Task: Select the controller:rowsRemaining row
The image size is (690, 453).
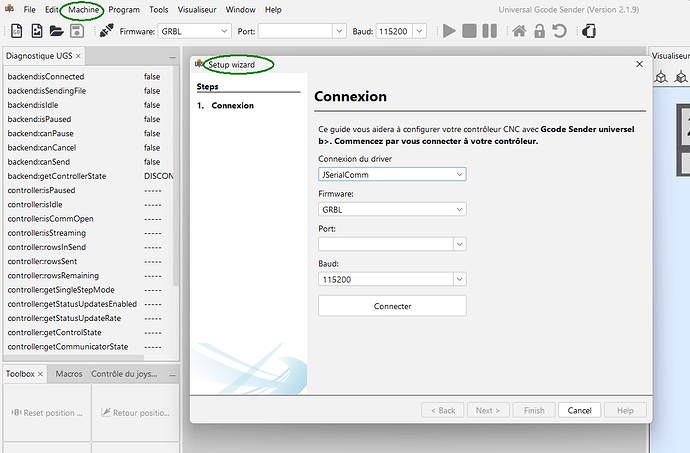Action: click(x=88, y=276)
